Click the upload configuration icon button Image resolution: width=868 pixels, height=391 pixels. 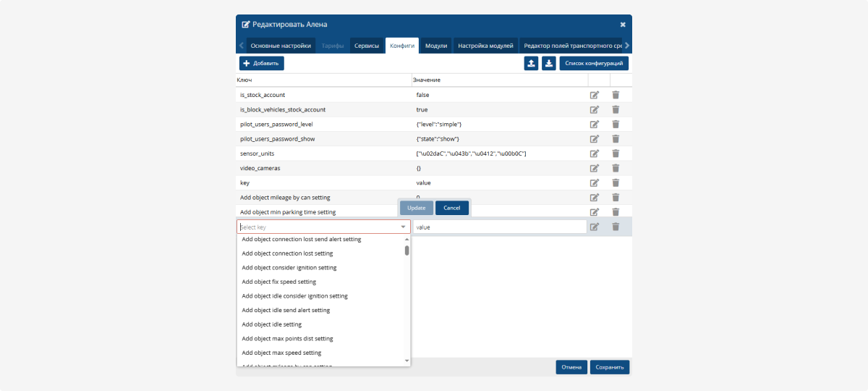point(532,64)
